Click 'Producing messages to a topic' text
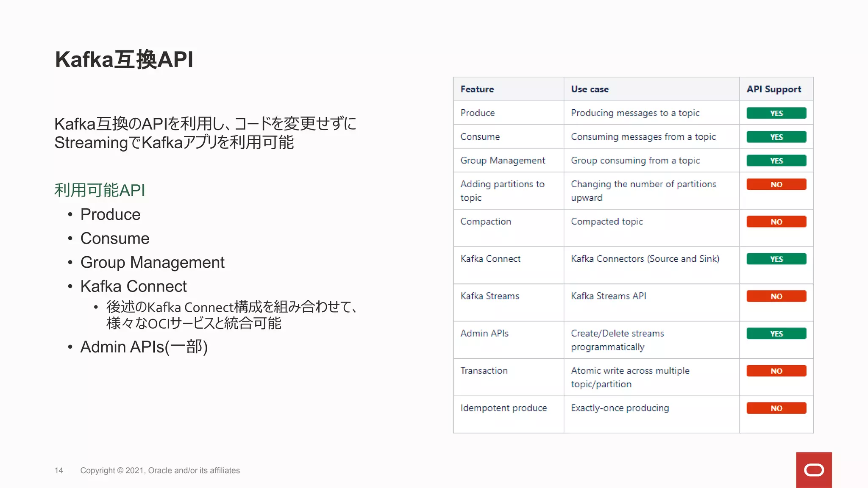868x488 pixels. (635, 113)
